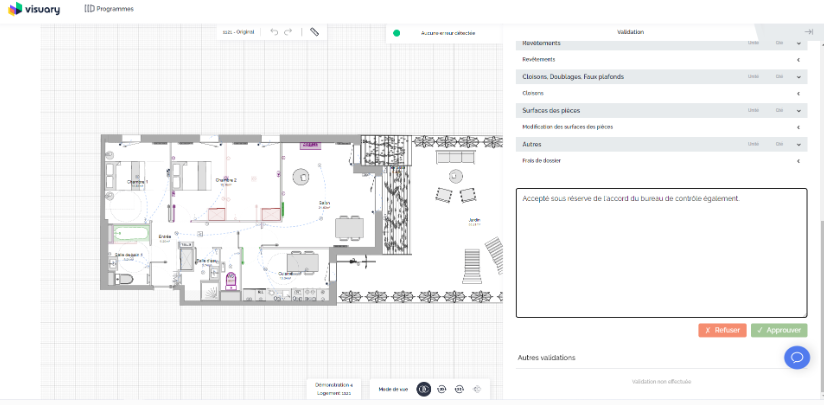Expand the Cloisons item arrow
This screenshot has height=405, width=824.
[799, 93]
